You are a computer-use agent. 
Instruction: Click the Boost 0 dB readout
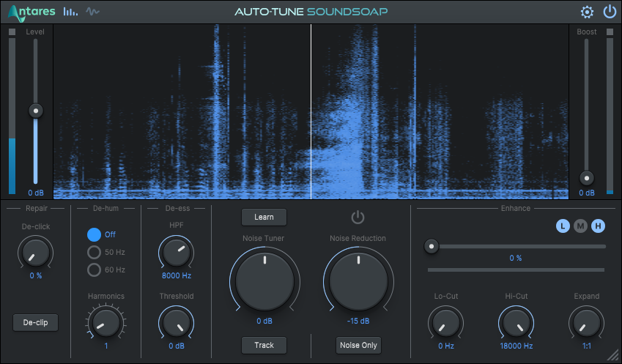586,193
